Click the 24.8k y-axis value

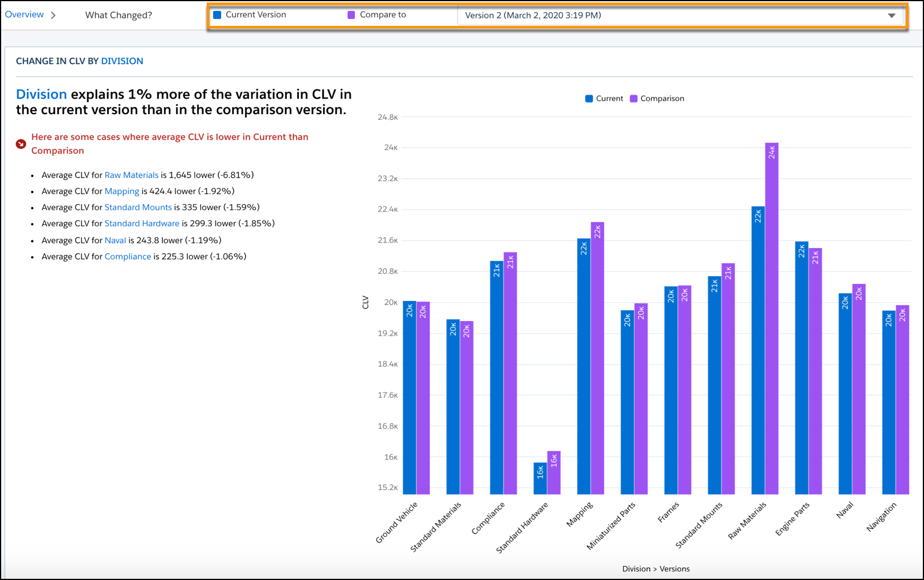pyautogui.click(x=388, y=117)
